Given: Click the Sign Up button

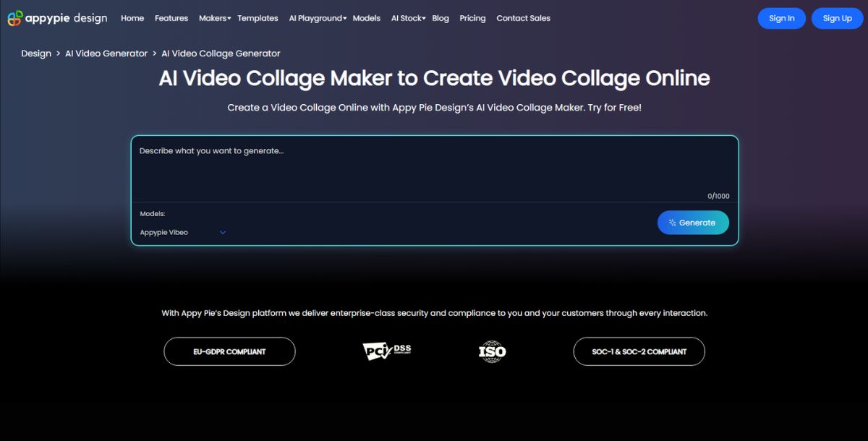Looking at the screenshot, I should (837, 18).
